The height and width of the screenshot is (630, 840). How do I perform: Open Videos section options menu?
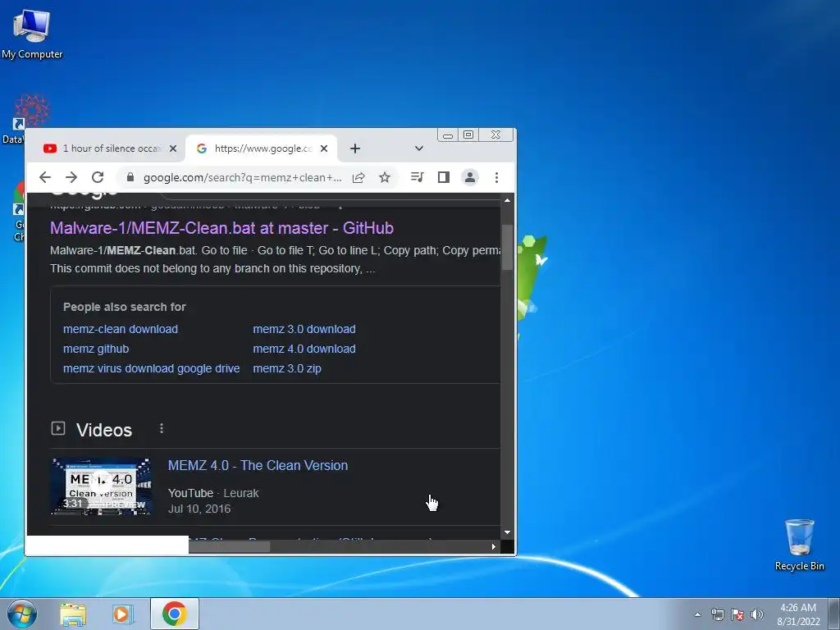(x=162, y=428)
